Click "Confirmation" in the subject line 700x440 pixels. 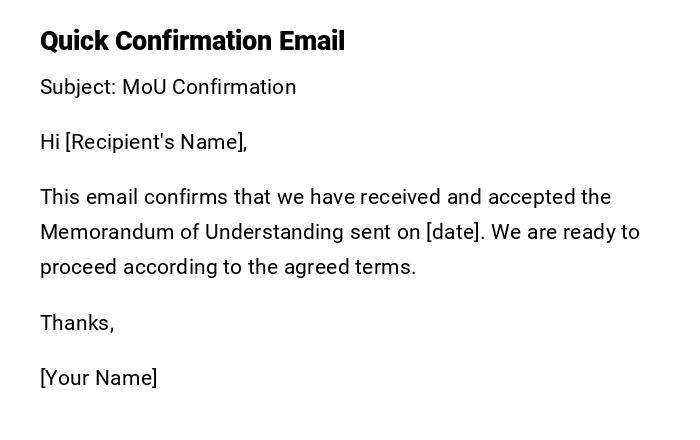click(235, 87)
